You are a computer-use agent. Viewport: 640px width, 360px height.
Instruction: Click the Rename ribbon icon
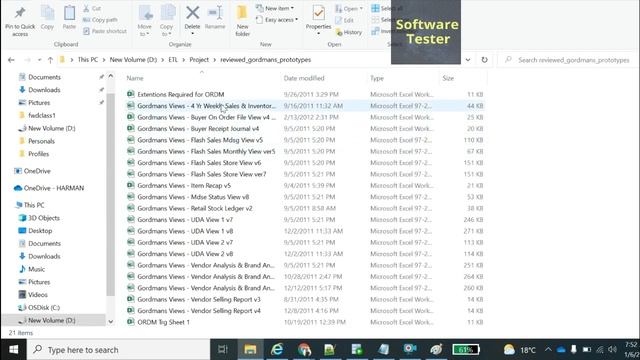[x=215, y=13]
